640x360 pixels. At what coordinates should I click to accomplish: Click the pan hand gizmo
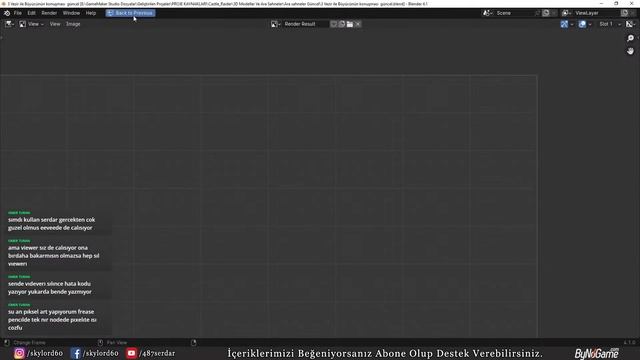(x=630, y=51)
